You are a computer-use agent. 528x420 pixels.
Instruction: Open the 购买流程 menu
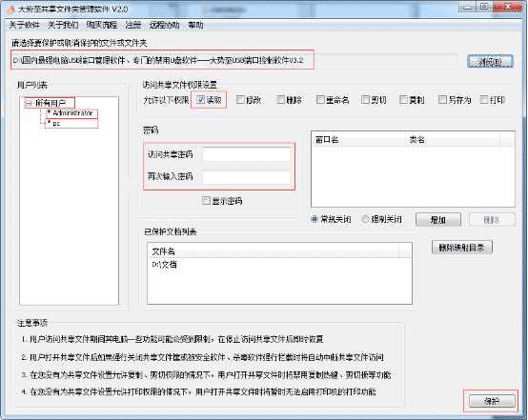tap(102, 25)
